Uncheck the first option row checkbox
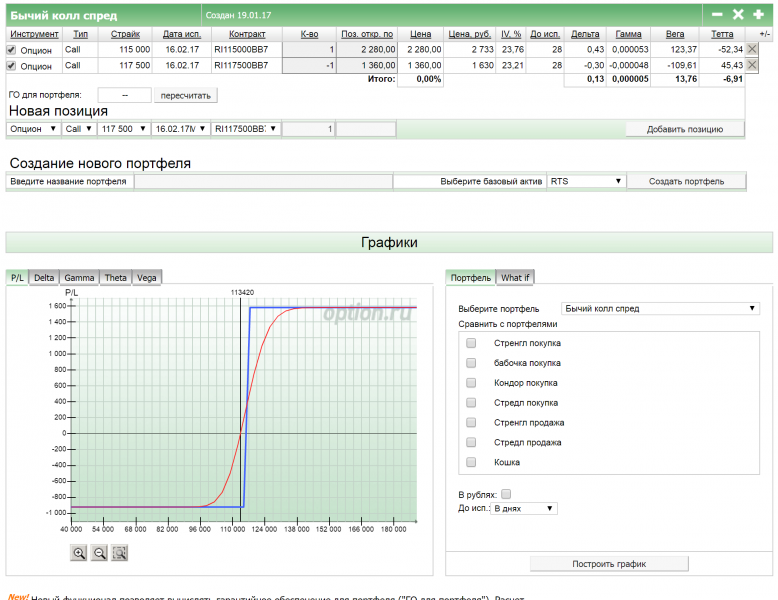The image size is (778, 600). 12,49
